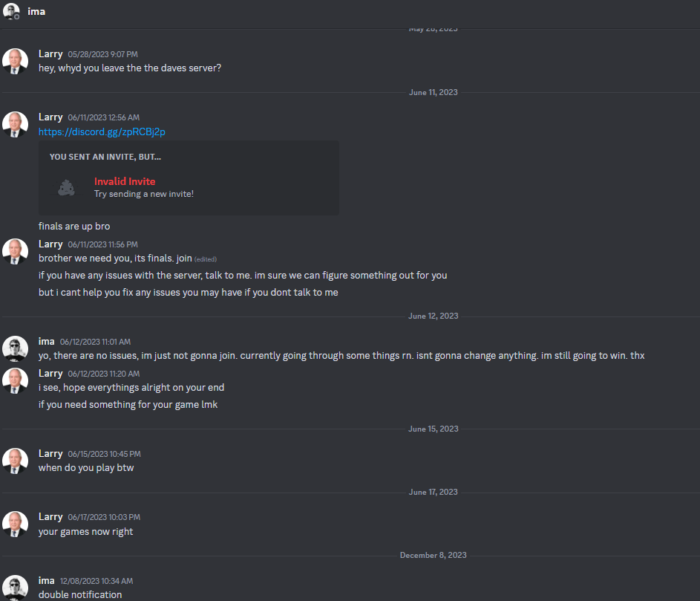This screenshot has width=700, height=601.
Task: Click the "(edited)" label on Larry's message
Action: coord(206,259)
